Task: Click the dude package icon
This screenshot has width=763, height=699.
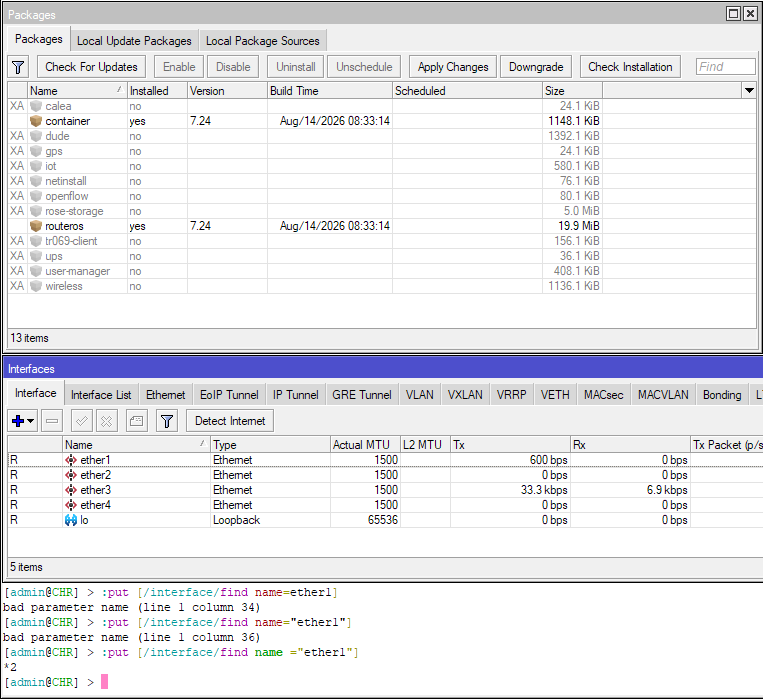Action: [x=36, y=136]
